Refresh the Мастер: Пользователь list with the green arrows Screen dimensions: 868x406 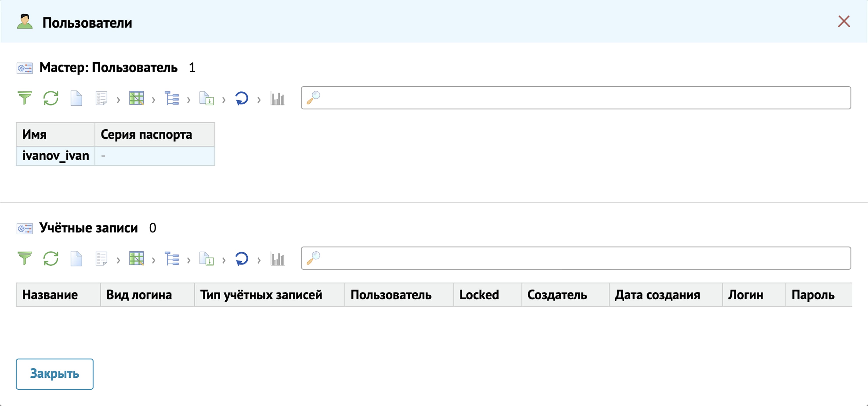click(51, 98)
